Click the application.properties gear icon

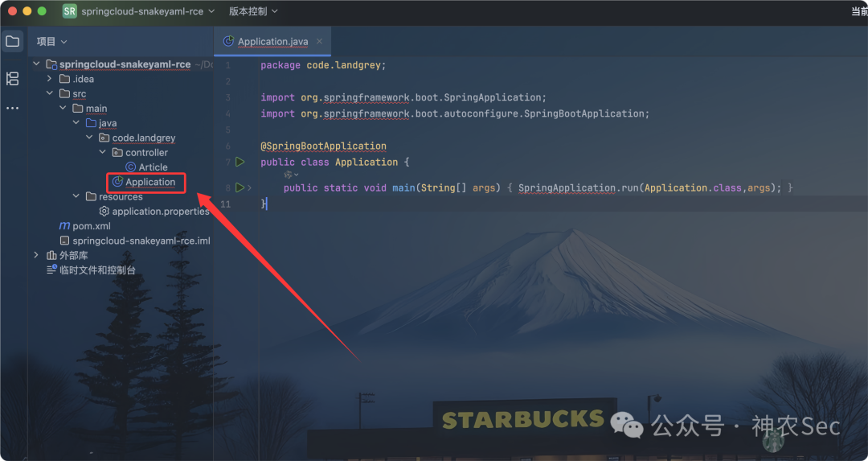click(x=104, y=211)
